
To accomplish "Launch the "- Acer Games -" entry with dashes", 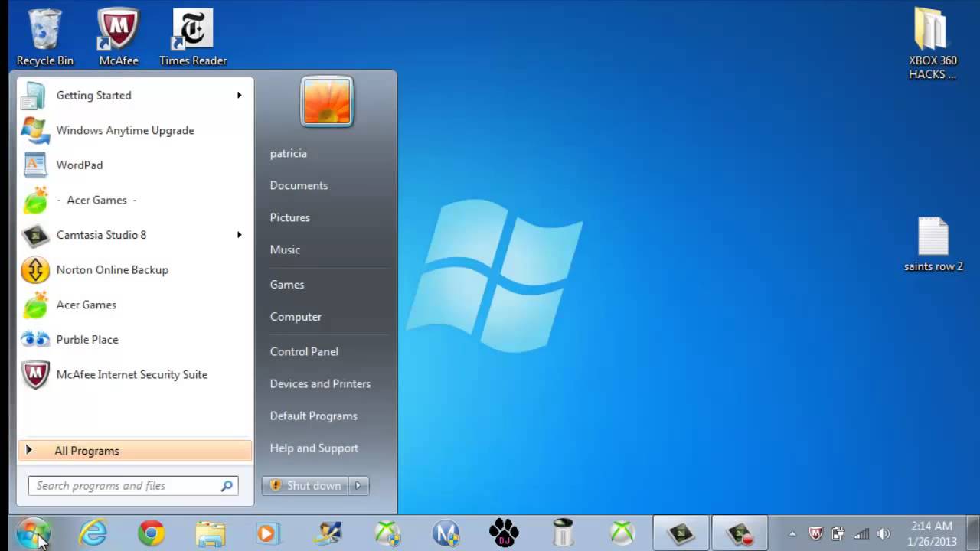I will point(135,200).
